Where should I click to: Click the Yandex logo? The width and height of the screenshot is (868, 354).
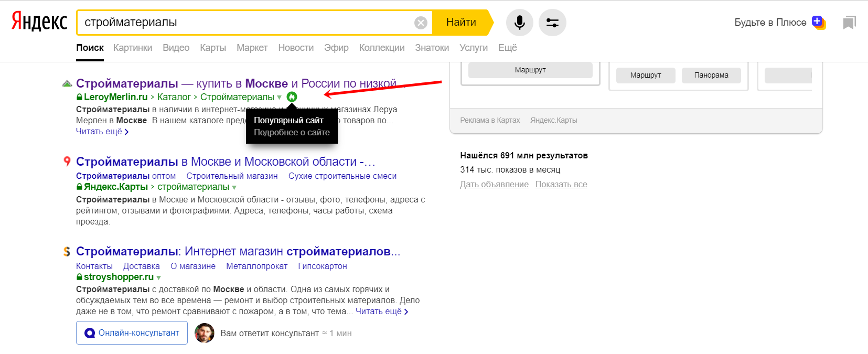(39, 22)
